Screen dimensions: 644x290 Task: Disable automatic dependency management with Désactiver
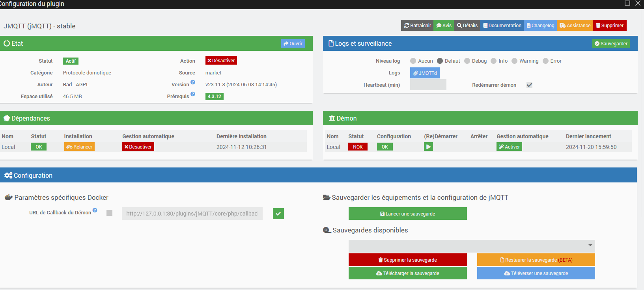[138, 147]
